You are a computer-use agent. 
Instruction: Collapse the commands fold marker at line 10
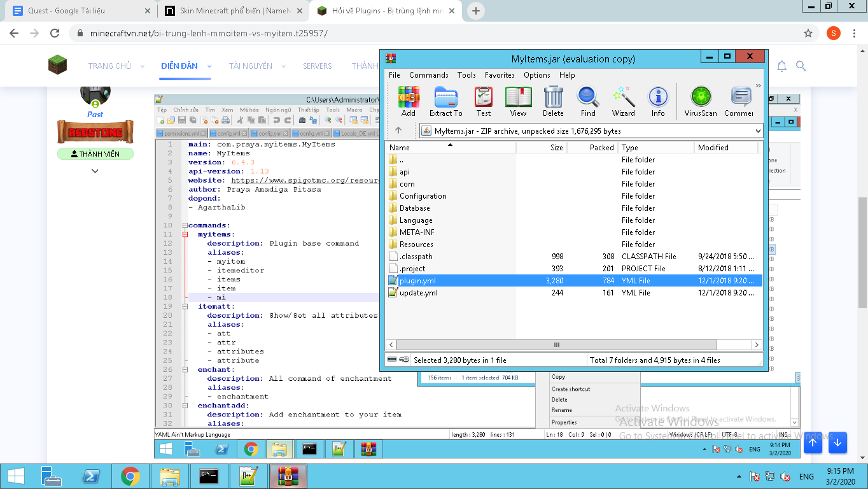click(185, 225)
